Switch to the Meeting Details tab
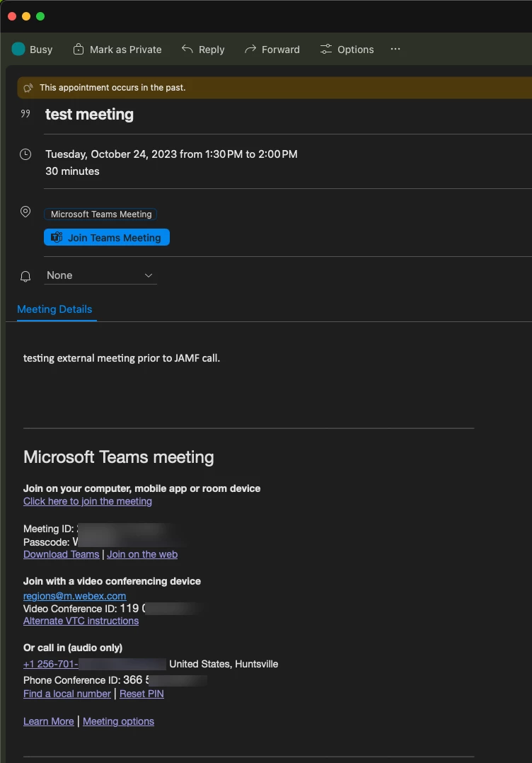Screen dimensions: 532x763 click(54, 309)
